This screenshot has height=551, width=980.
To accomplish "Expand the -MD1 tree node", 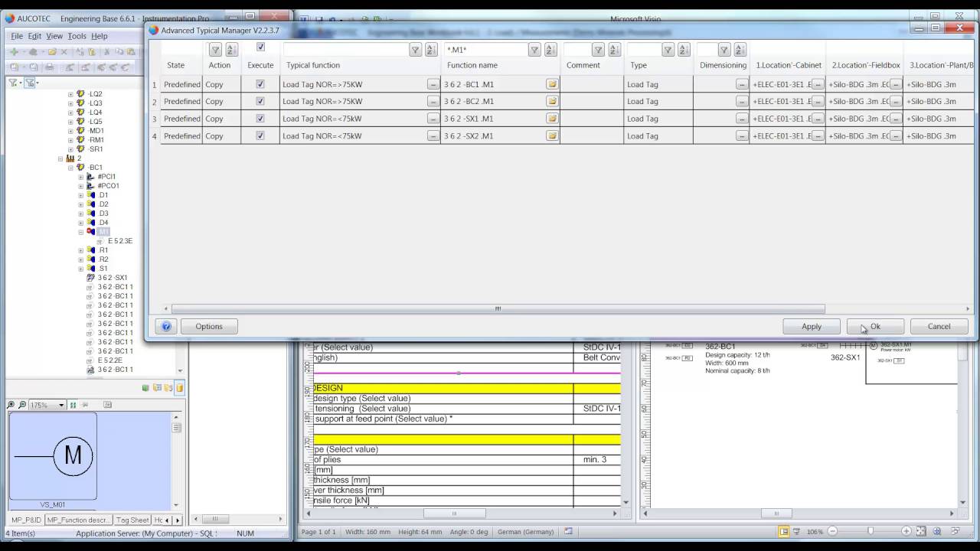I will click(x=71, y=131).
